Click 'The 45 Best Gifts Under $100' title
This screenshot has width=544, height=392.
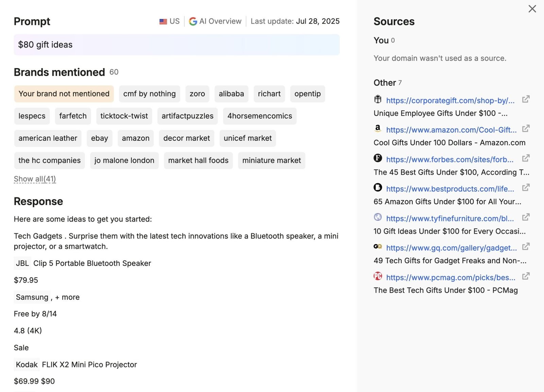coord(452,172)
